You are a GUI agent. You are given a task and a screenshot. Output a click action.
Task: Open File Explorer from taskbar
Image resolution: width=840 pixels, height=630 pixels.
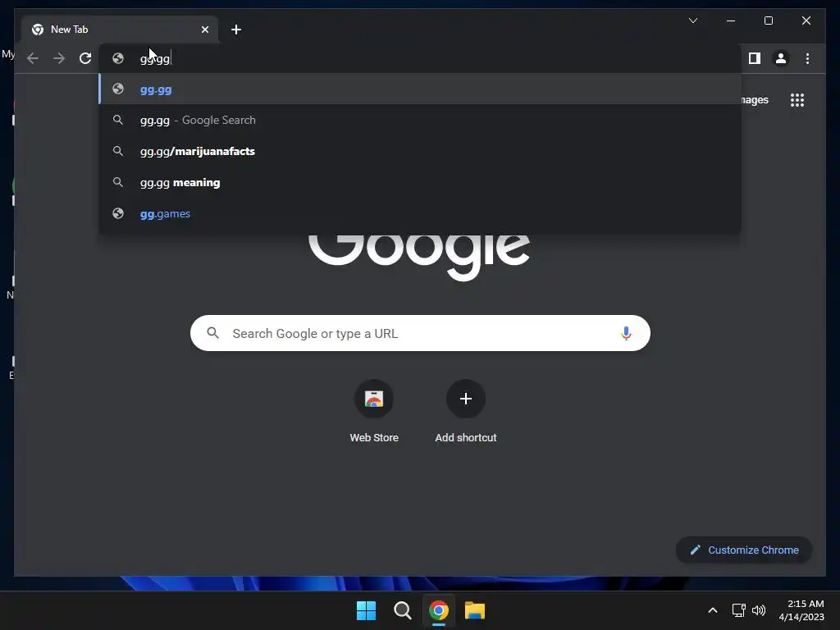[475, 610]
